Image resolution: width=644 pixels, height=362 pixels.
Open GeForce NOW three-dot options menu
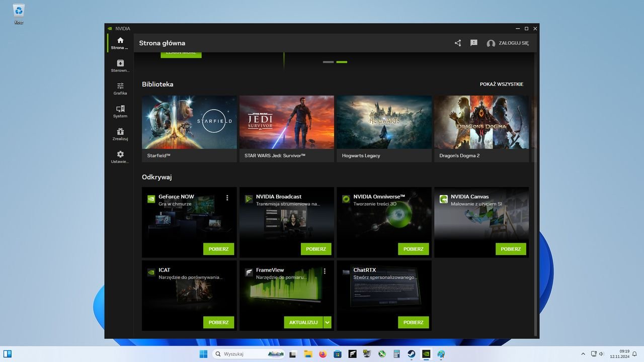pyautogui.click(x=227, y=198)
